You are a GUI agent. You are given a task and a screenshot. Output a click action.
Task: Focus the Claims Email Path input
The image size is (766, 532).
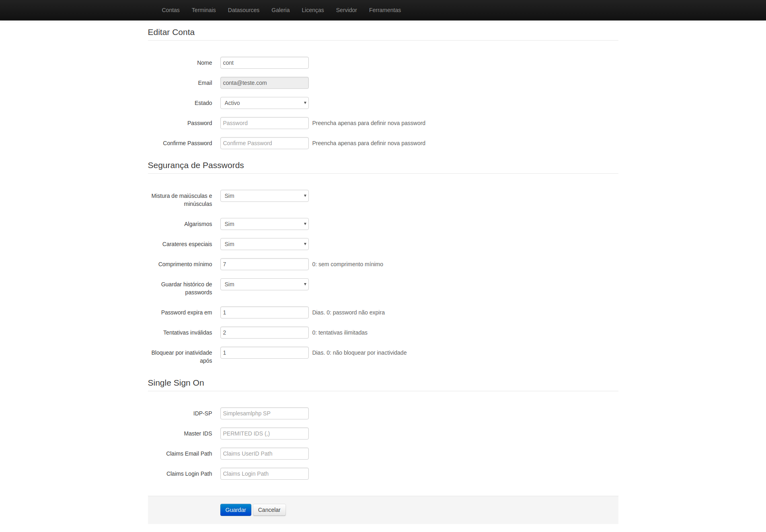tap(264, 454)
